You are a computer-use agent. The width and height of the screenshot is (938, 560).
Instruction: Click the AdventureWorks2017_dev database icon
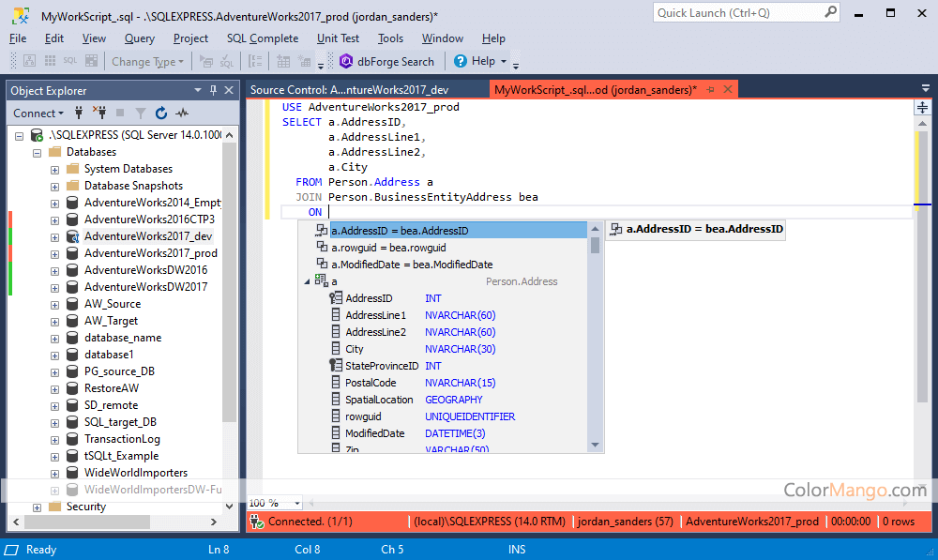pyautogui.click(x=72, y=236)
